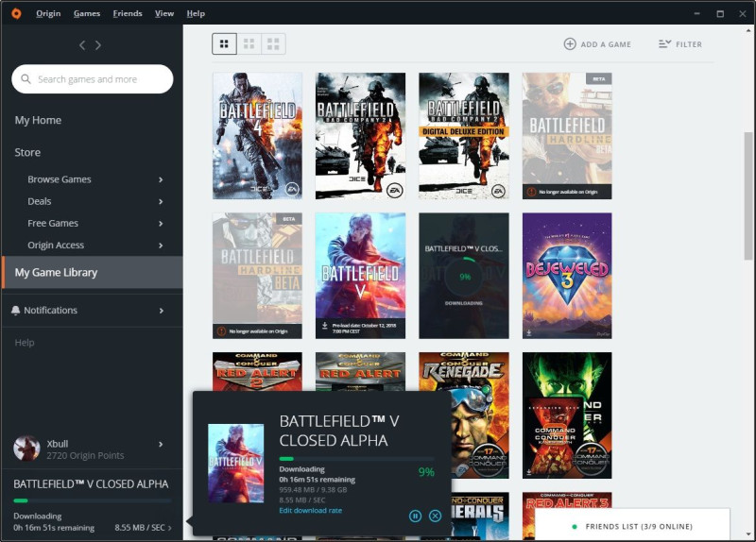Open the Help menu in menu bar
756x542 pixels.
click(x=196, y=13)
